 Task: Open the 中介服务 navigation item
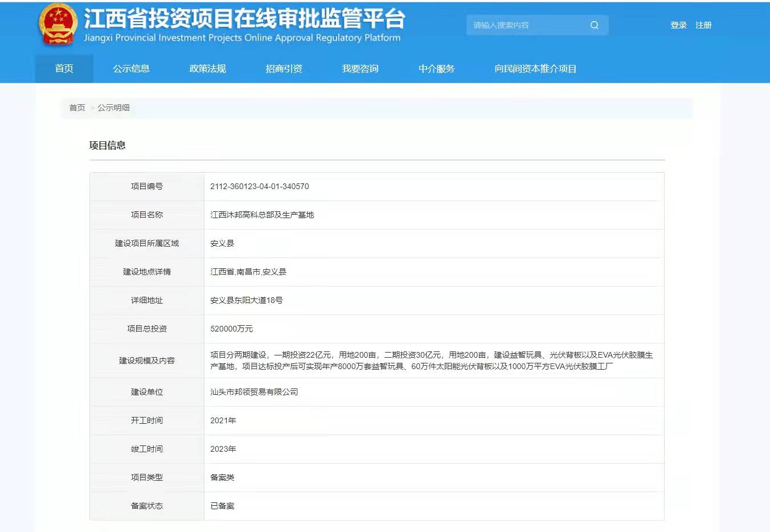(x=436, y=69)
